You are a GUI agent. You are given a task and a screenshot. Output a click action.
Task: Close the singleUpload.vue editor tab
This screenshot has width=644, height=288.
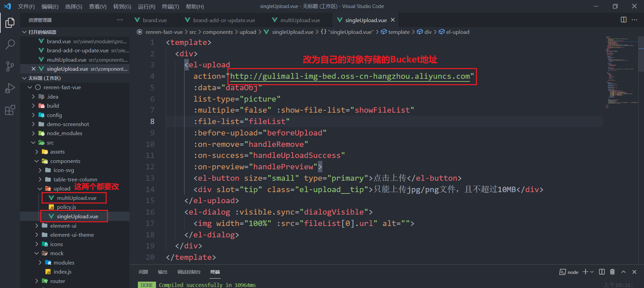[393, 20]
